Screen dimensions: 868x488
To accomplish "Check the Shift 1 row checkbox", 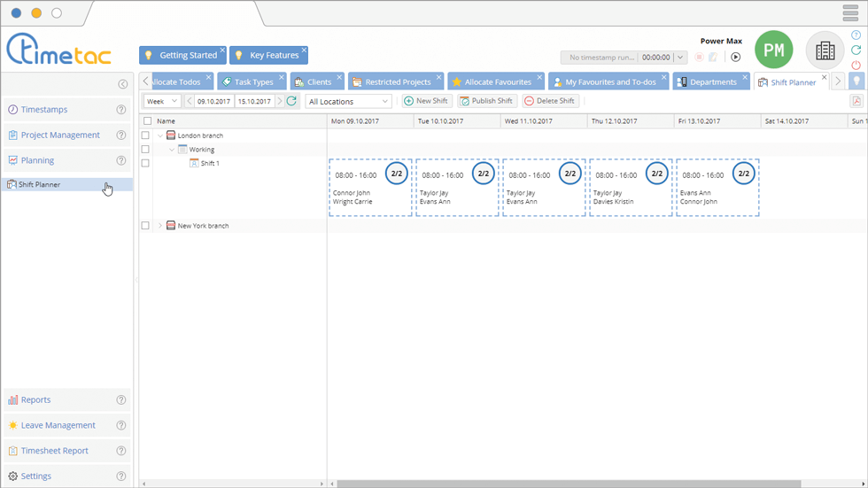I will click(145, 163).
